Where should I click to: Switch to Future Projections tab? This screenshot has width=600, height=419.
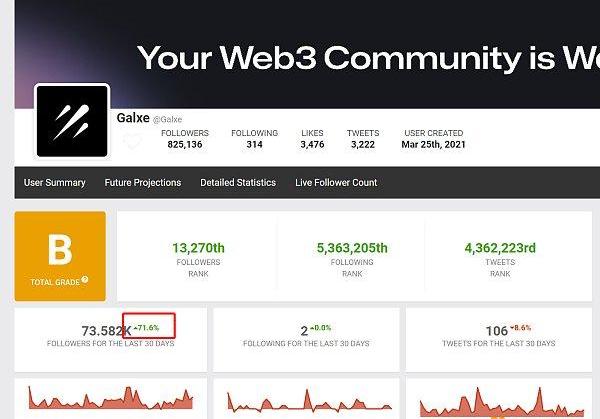click(143, 183)
